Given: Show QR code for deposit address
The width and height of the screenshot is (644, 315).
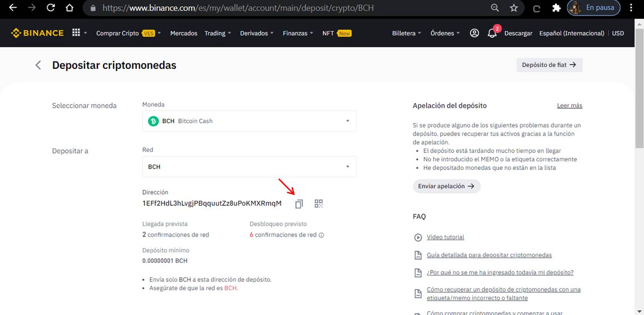Looking at the screenshot, I should [319, 204].
